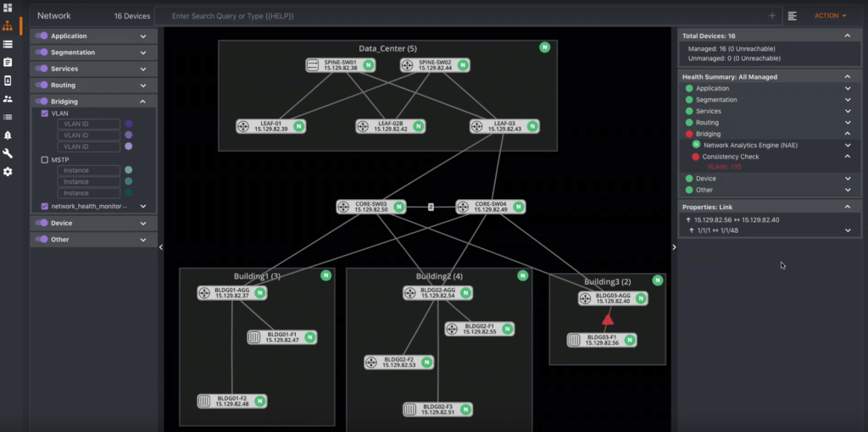Collapse the left filter panel arrow
Image resolution: width=868 pixels, height=432 pixels.
tap(161, 247)
